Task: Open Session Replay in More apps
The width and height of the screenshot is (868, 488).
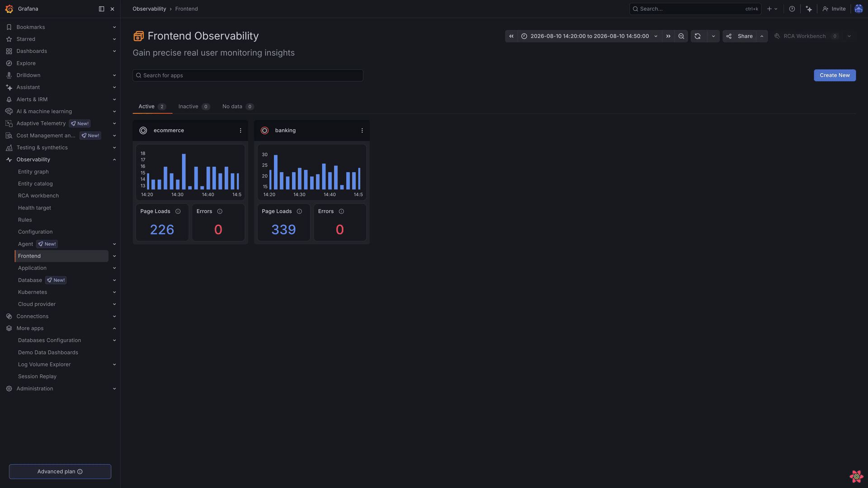Action: [37, 376]
